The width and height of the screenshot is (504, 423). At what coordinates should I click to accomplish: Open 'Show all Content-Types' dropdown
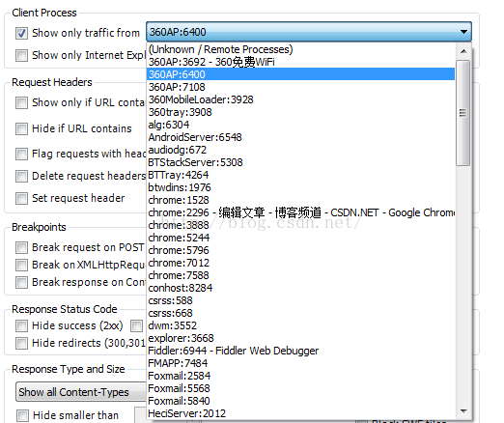point(81,392)
